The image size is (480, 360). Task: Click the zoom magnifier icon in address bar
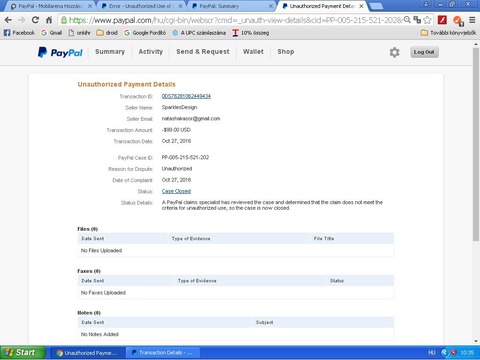407,20
